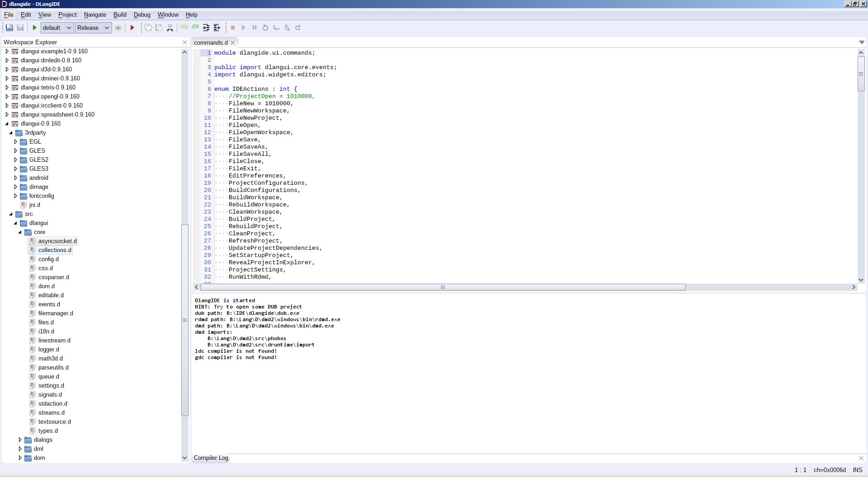Open the editor tab list dropdown arrow
Image resolution: width=868 pixels, height=477 pixels.
[861, 42]
